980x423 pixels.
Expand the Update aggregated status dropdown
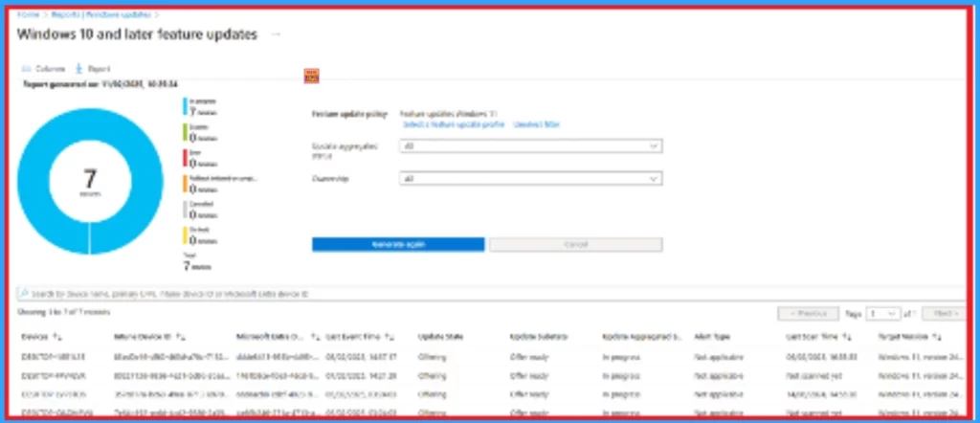pos(530,145)
